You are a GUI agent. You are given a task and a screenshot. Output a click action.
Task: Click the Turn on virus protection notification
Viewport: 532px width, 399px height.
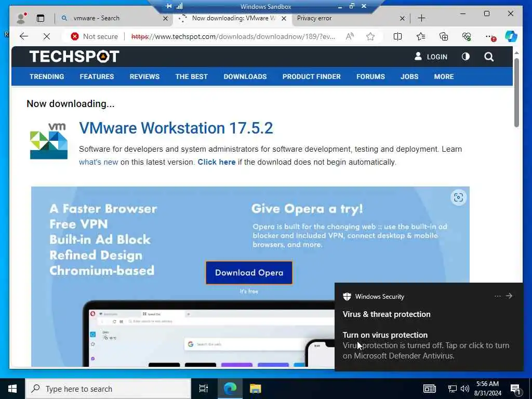pos(429,345)
